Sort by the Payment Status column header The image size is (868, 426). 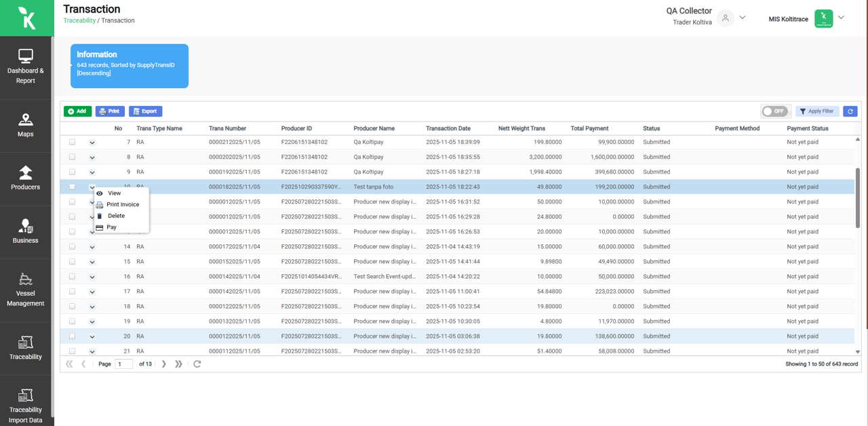(808, 128)
